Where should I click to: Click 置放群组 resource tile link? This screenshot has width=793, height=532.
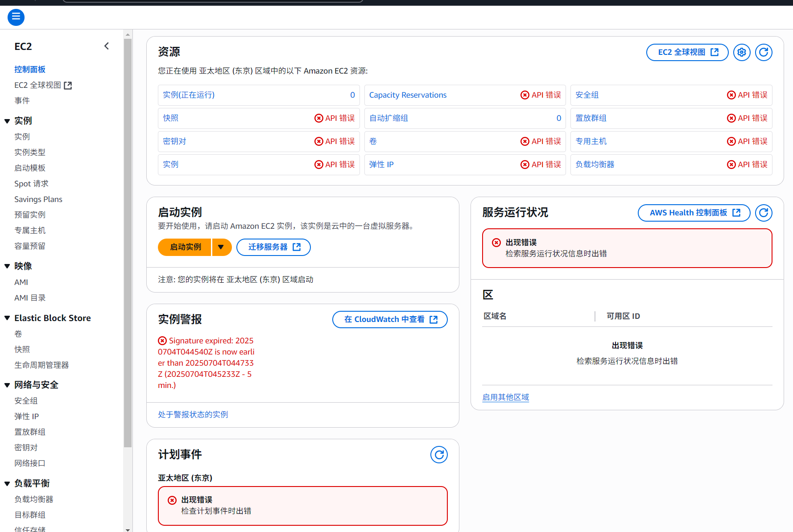(591, 118)
